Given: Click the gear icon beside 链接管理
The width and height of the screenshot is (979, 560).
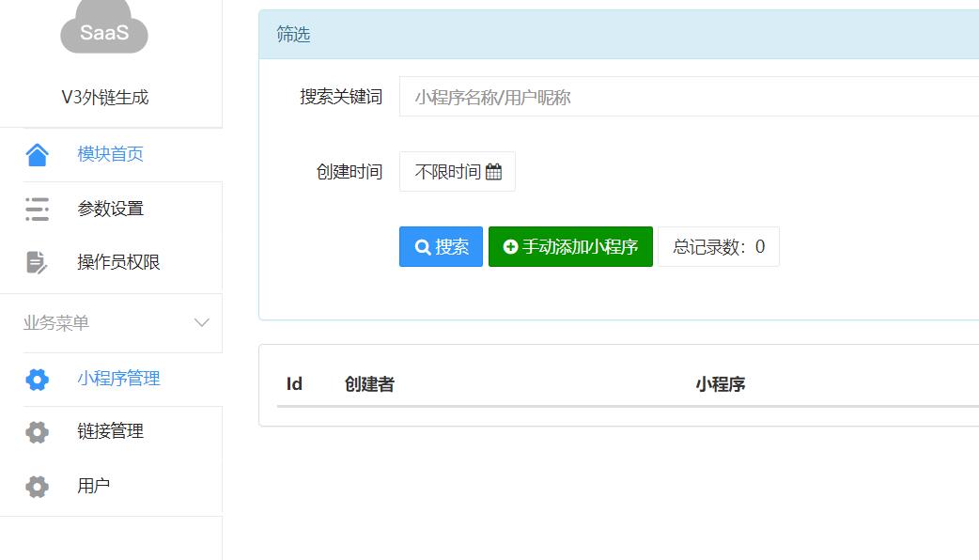Looking at the screenshot, I should click(x=37, y=432).
